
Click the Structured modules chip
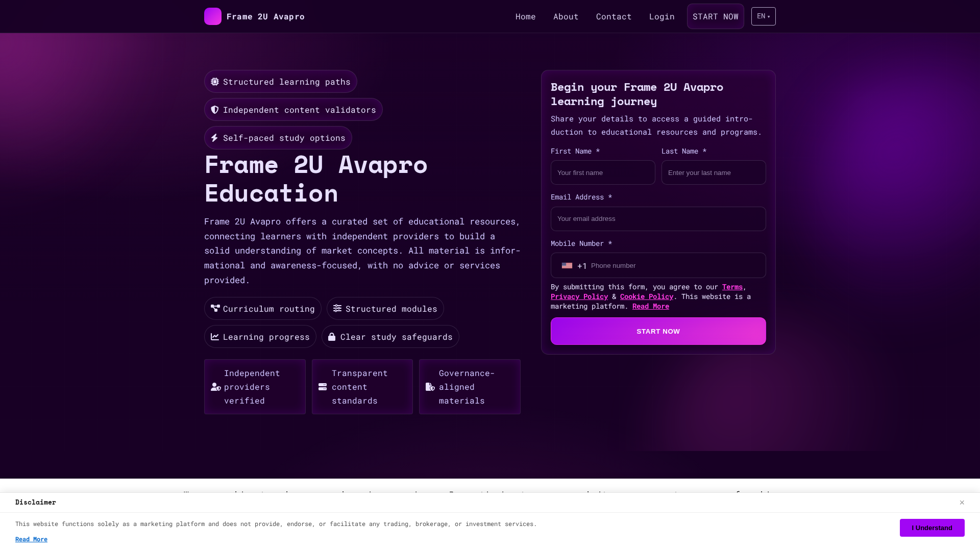[385, 309]
